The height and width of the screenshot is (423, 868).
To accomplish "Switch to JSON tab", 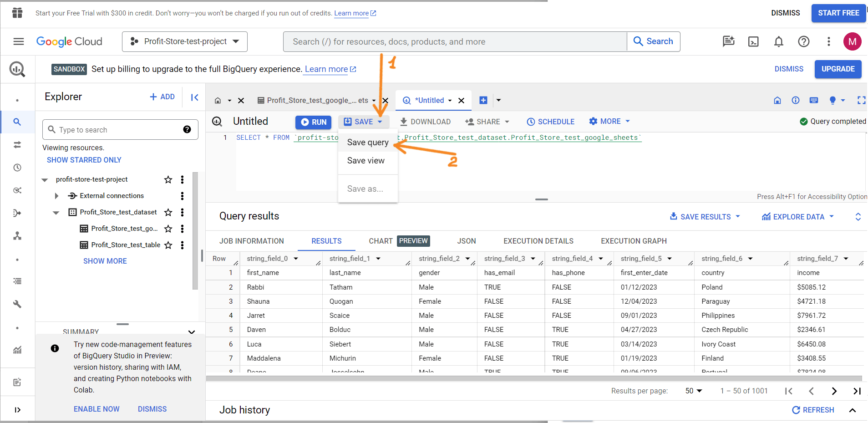I will tap(467, 241).
